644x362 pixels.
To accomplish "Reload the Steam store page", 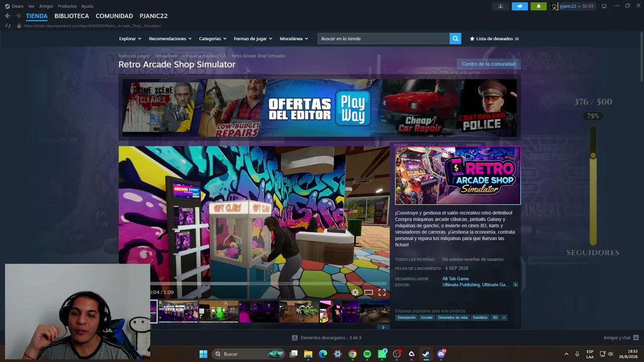I will 8,26.
